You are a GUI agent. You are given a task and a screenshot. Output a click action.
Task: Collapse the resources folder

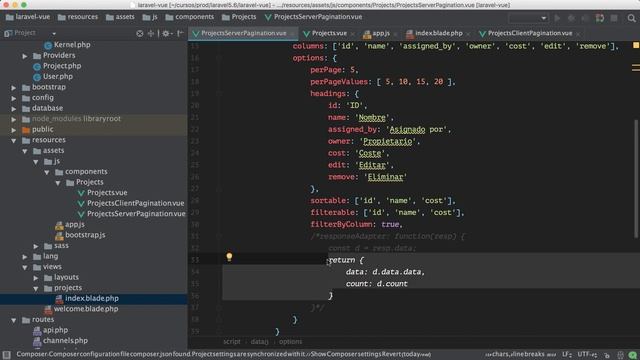[x=14, y=140]
